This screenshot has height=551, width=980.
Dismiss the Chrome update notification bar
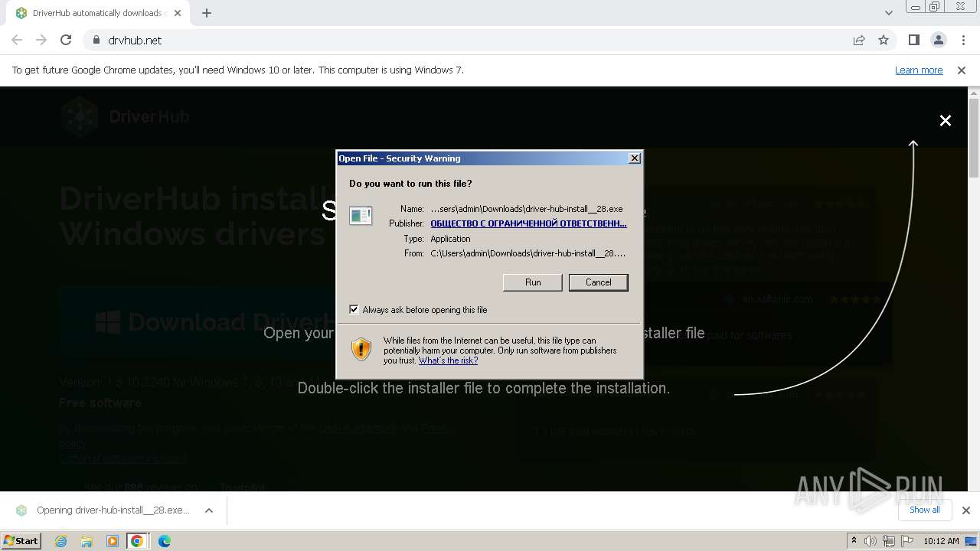pyautogui.click(x=962, y=70)
